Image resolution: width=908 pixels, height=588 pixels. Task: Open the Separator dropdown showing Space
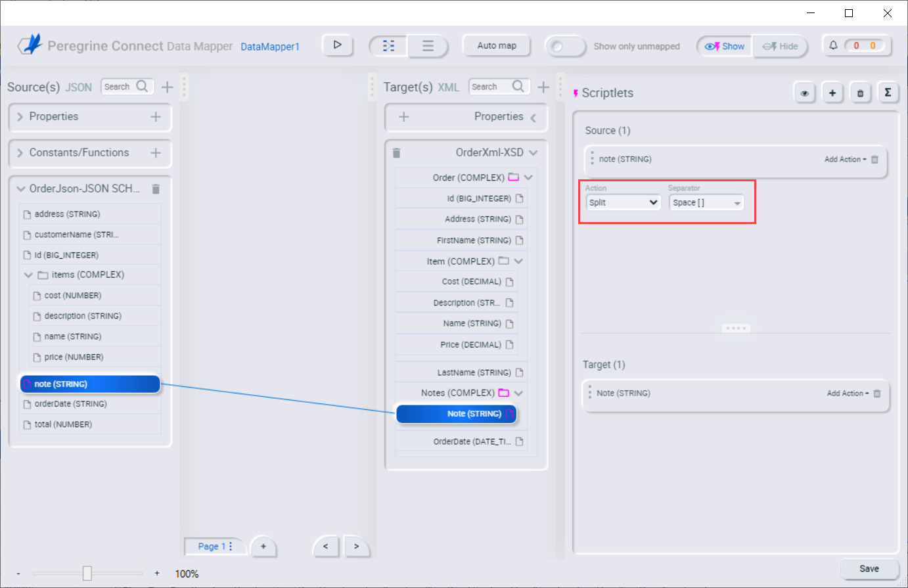point(706,202)
